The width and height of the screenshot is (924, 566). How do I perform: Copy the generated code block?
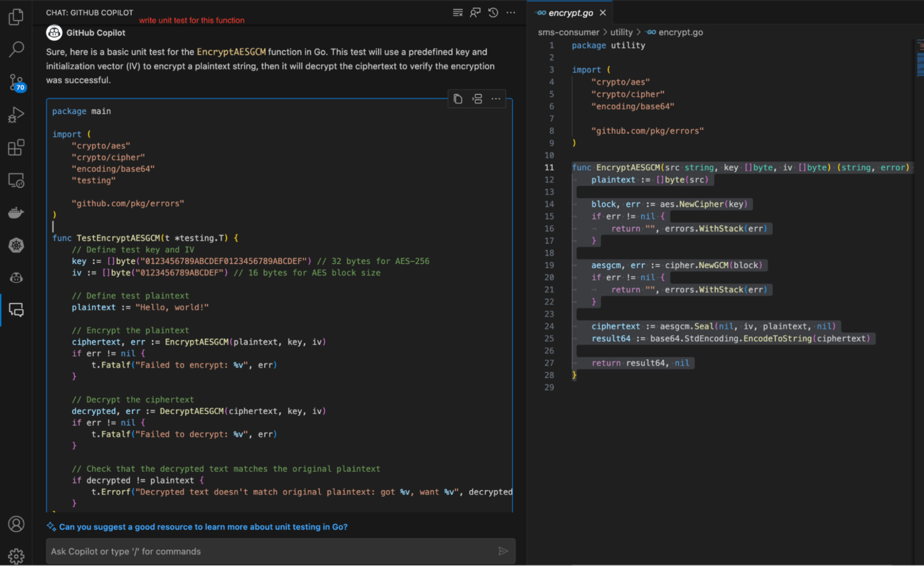pyautogui.click(x=458, y=99)
